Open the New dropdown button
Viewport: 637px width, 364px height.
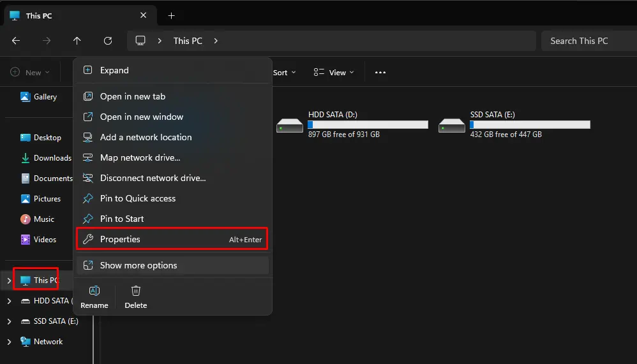pos(29,73)
